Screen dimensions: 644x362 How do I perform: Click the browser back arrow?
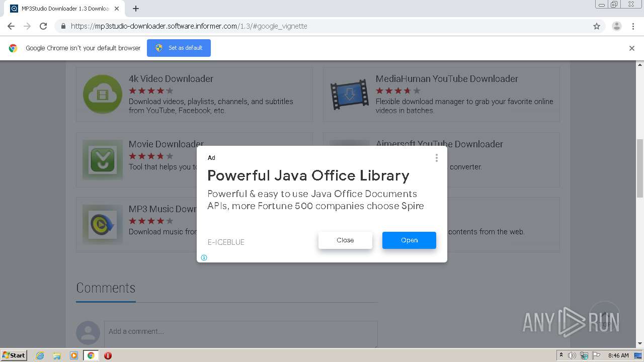(11, 26)
